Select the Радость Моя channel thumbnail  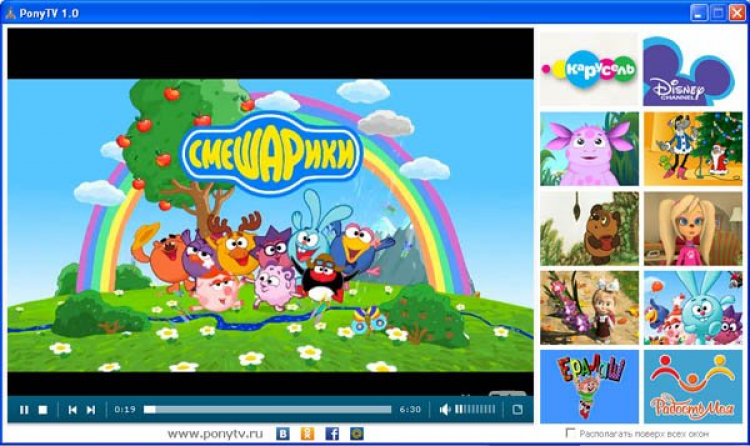point(693,387)
